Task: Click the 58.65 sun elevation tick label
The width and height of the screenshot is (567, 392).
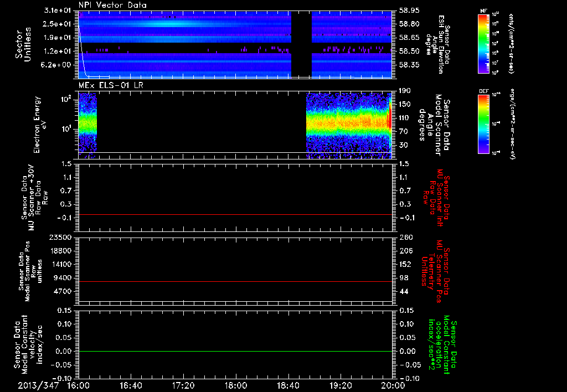Action: pos(409,38)
